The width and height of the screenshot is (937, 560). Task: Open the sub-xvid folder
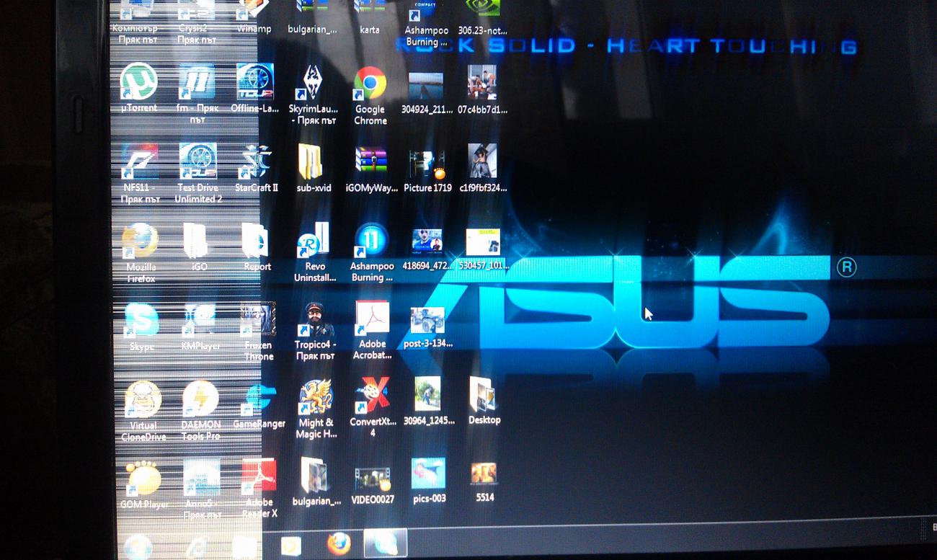pos(314,163)
